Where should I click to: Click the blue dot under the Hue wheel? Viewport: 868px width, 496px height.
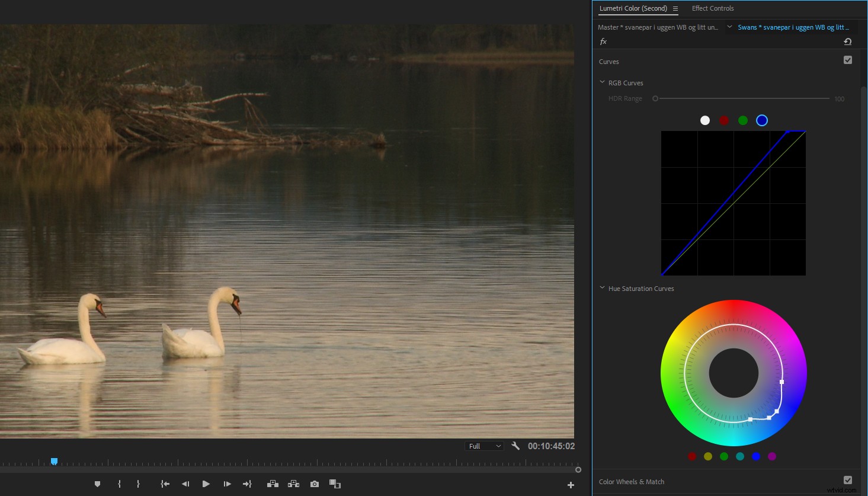[x=755, y=456]
